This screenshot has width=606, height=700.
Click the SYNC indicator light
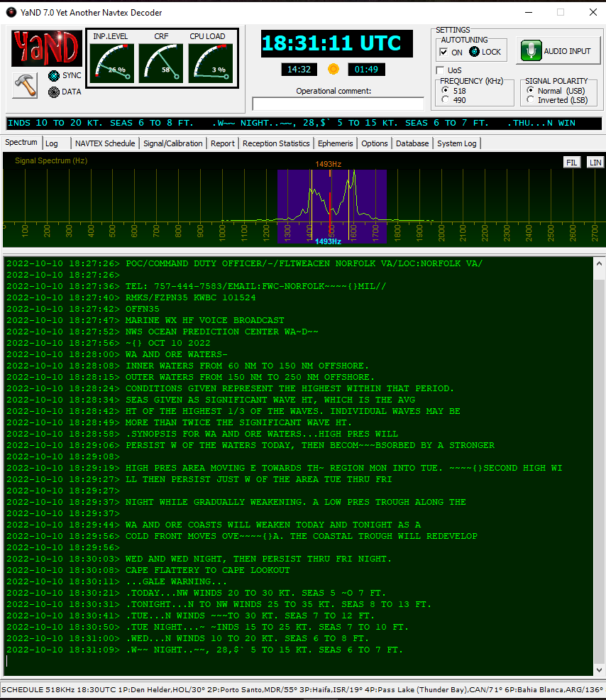(54, 75)
